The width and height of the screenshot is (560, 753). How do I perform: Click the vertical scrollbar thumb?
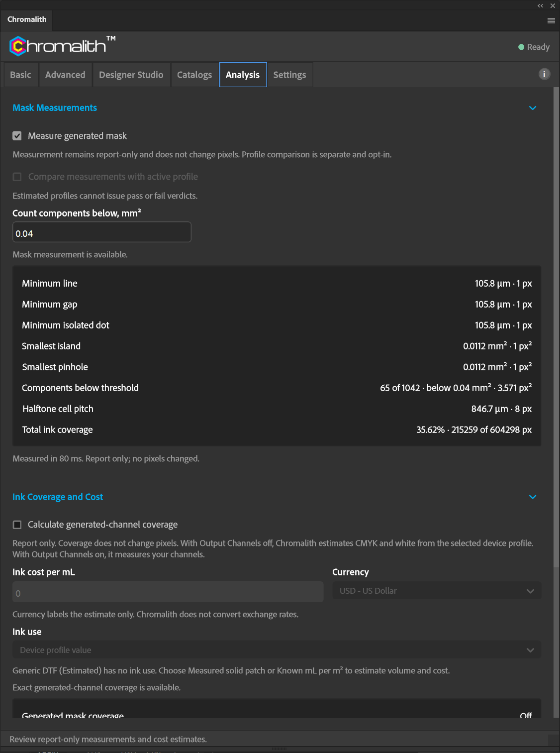(556, 326)
